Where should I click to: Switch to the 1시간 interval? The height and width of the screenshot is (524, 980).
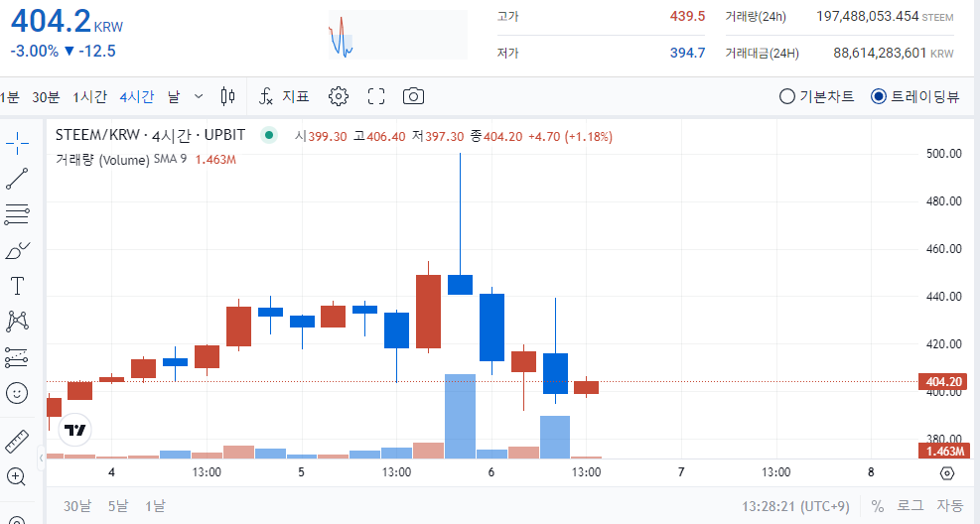(x=89, y=97)
